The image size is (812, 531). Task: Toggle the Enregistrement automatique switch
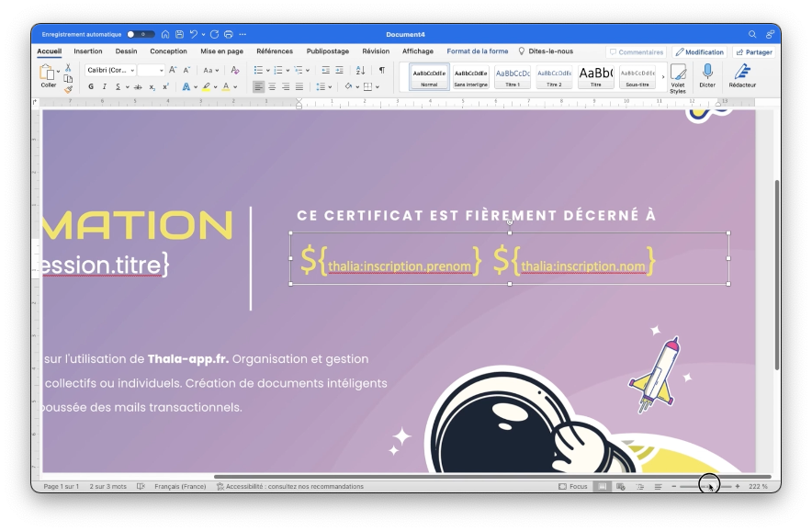coord(141,34)
